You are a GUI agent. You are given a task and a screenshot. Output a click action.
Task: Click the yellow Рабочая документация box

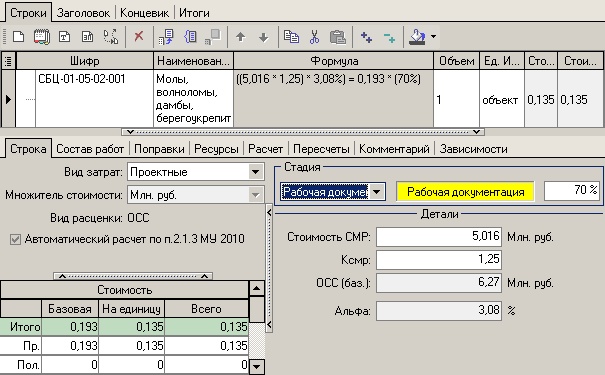tap(465, 192)
